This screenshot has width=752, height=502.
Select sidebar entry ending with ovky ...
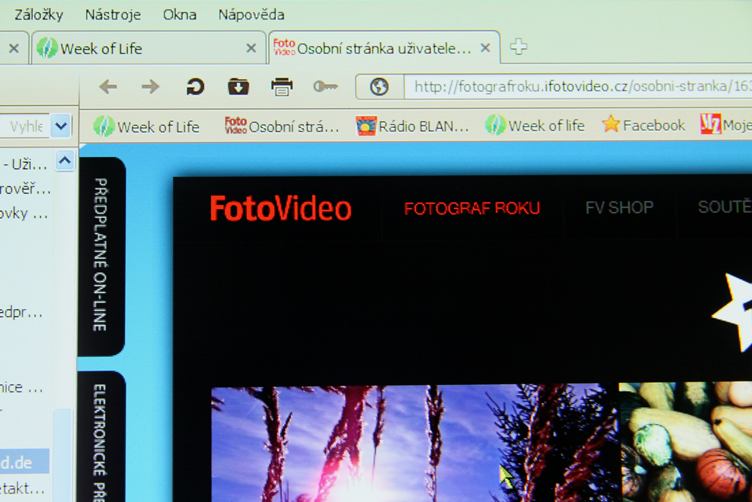pyautogui.click(x=24, y=213)
